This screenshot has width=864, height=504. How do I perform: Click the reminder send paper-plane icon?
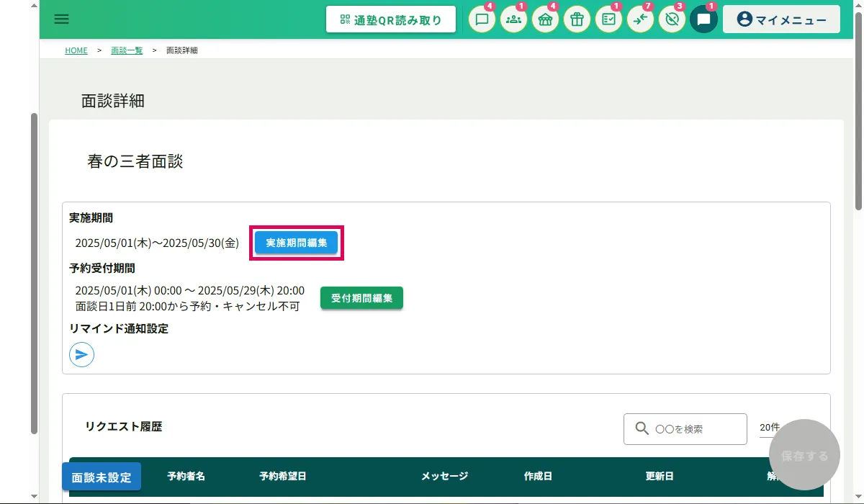click(x=82, y=354)
